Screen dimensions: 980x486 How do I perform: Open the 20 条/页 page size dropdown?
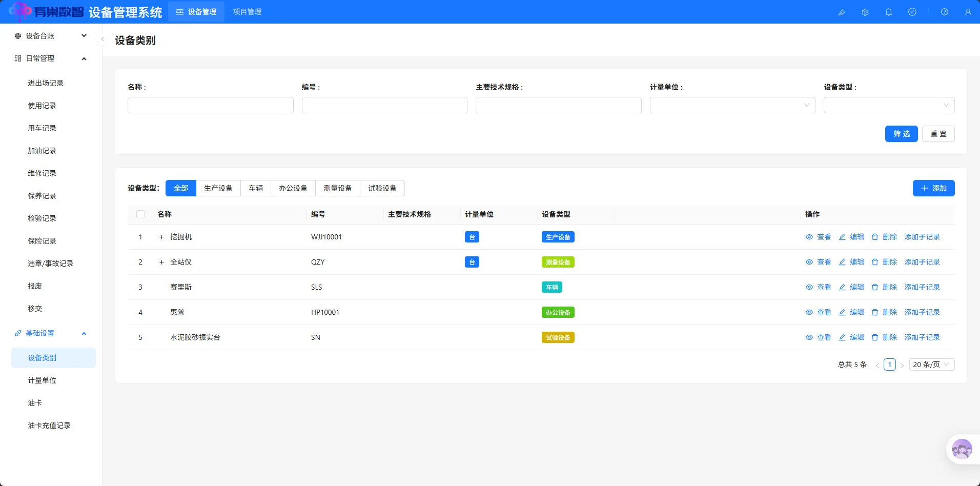pos(932,364)
